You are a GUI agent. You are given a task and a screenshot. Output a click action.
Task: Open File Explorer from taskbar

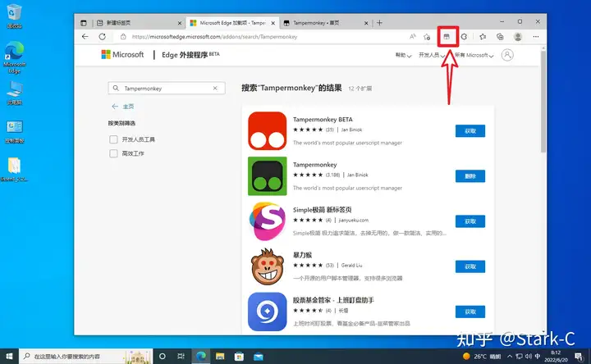click(x=220, y=356)
